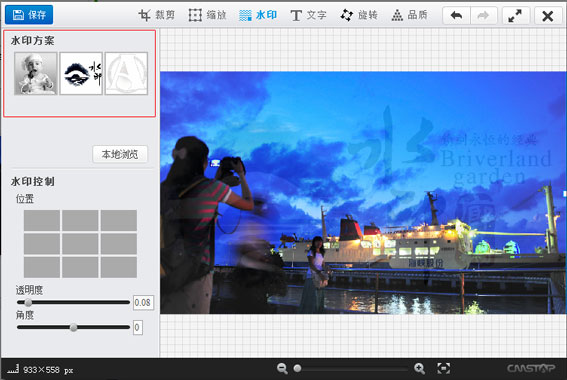Set watermark position to center grid cell
This screenshot has height=380, width=567.
(80, 244)
